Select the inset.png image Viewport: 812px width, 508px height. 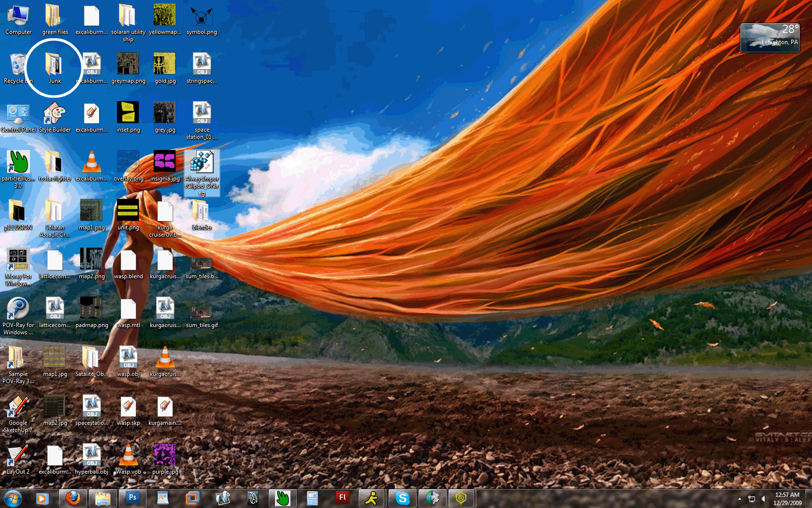(x=128, y=118)
